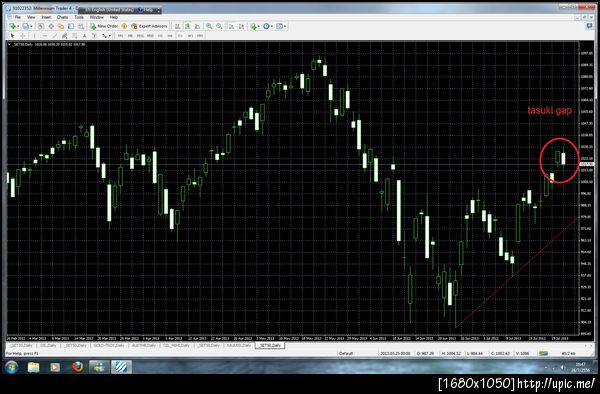Image resolution: width=600 pixels, height=394 pixels.
Task: Click the Default profile in status bar
Action: pyautogui.click(x=346, y=353)
